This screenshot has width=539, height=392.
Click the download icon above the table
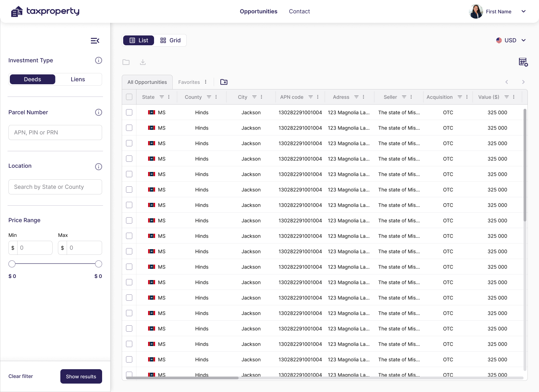tap(143, 62)
